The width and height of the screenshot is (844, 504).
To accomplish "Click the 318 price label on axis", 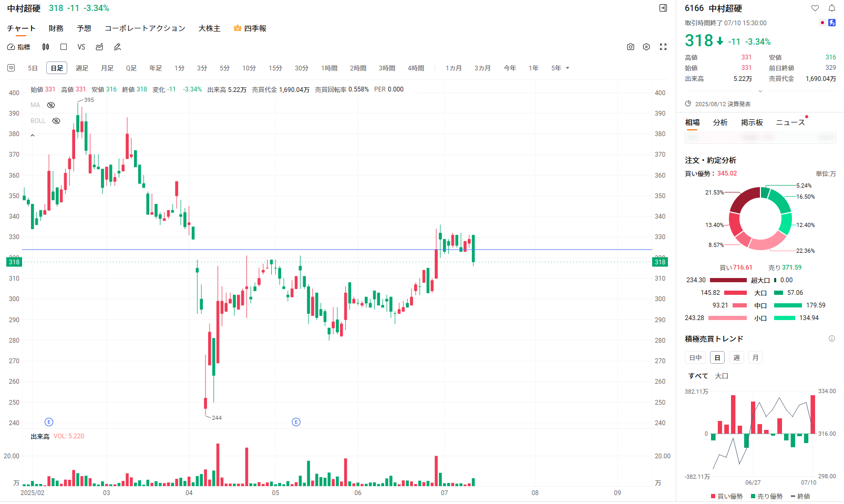I will click(14, 262).
